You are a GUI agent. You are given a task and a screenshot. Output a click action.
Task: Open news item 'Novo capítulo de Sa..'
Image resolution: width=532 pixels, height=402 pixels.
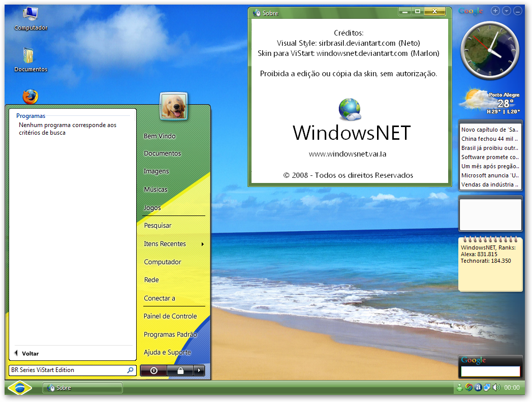(x=490, y=130)
